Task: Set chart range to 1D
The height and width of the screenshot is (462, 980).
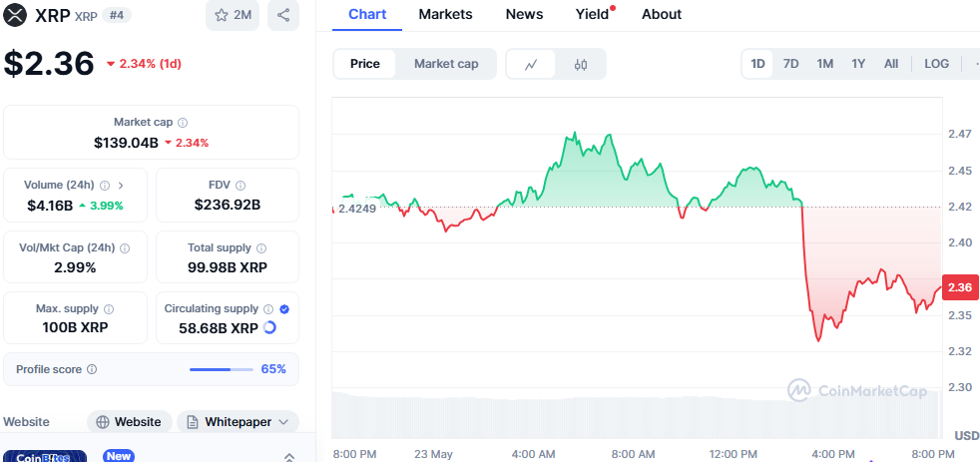Action: pos(757,64)
